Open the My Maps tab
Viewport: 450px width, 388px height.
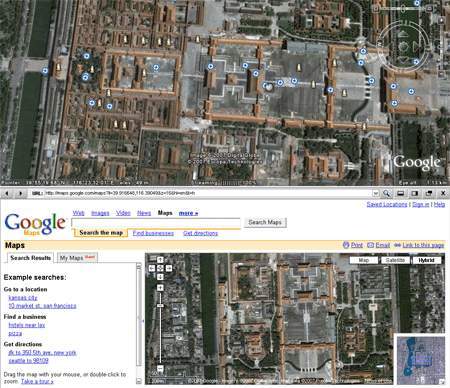click(77, 258)
